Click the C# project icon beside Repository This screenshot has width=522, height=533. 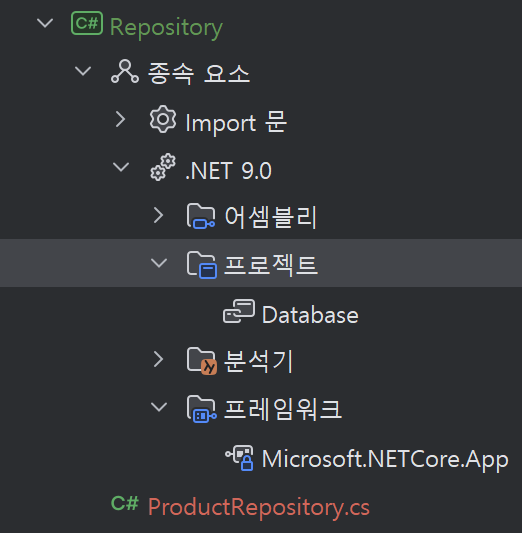tap(87, 23)
